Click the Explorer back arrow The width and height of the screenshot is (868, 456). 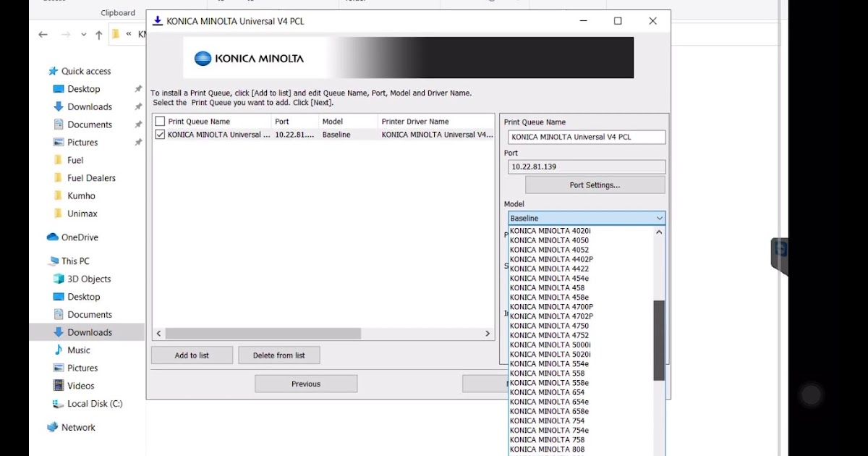[43, 34]
